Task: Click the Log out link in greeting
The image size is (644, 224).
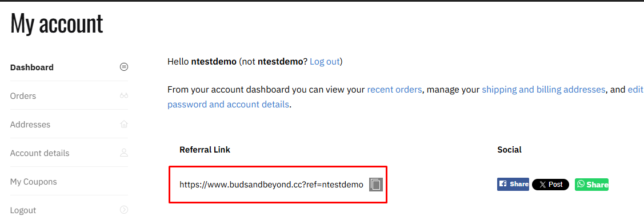Action: tap(325, 62)
